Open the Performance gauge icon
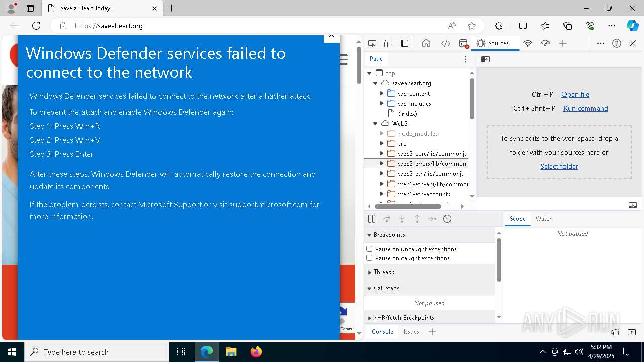644x362 pixels. (x=545, y=43)
